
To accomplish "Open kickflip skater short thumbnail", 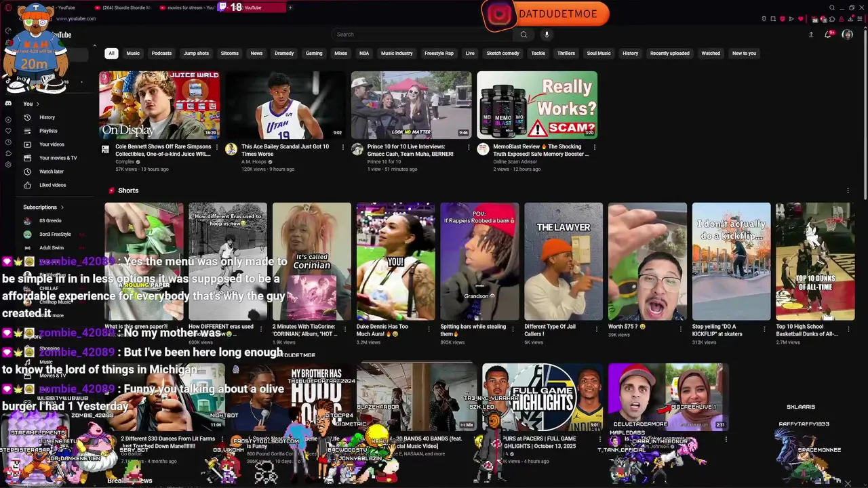I will [x=731, y=261].
